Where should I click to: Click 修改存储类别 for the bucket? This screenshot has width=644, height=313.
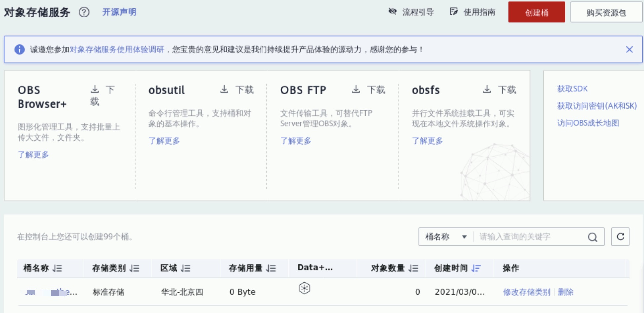pyautogui.click(x=527, y=292)
